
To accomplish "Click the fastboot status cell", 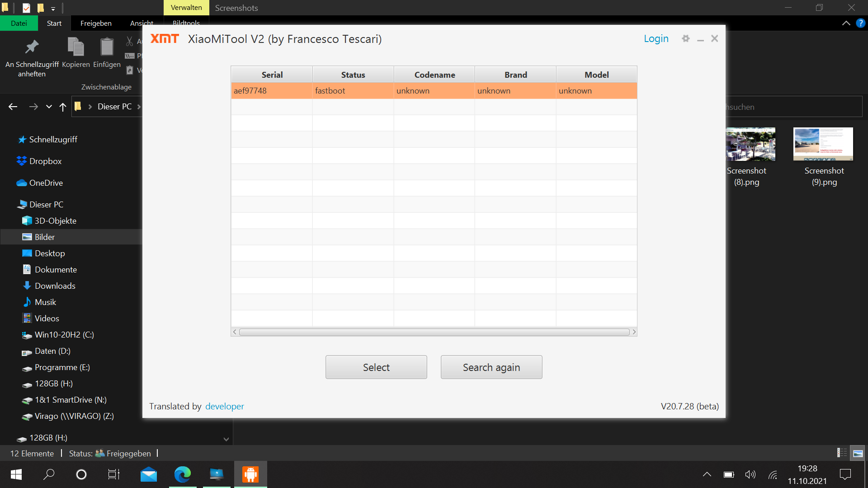I will [353, 91].
